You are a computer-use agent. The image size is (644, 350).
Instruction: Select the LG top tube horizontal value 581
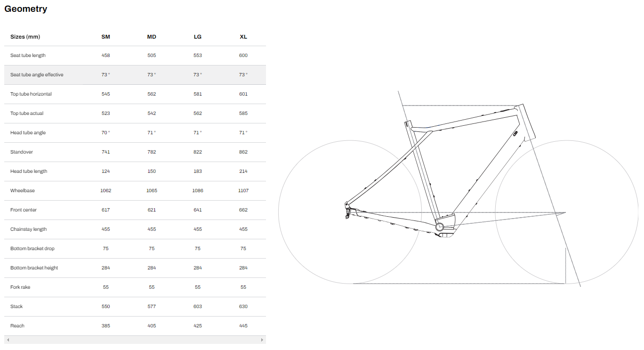tap(197, 94)
